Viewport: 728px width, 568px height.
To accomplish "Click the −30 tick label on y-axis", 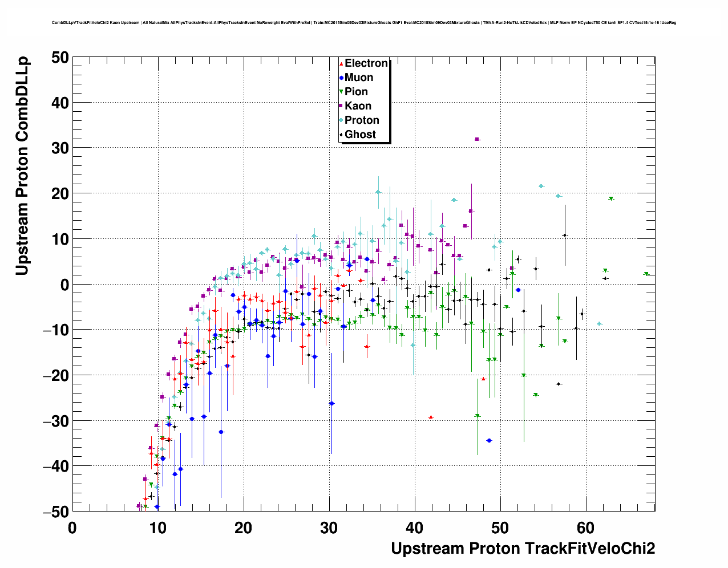I will [x=55, y=421].
